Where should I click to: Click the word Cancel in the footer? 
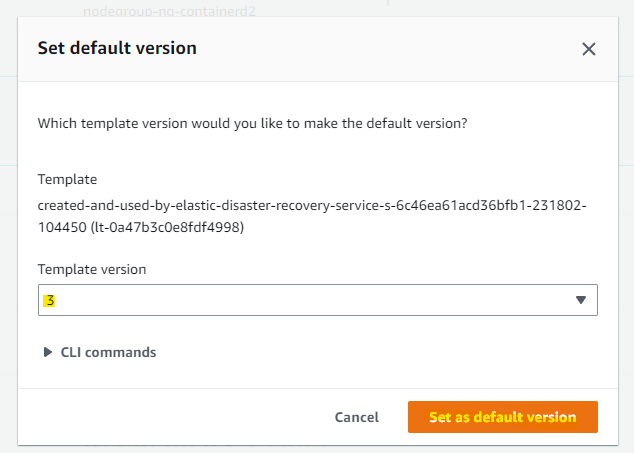point(356,417)
